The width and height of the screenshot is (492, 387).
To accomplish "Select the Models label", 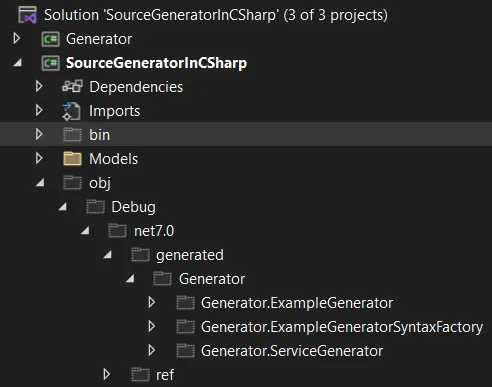I will tap(113, 159).
